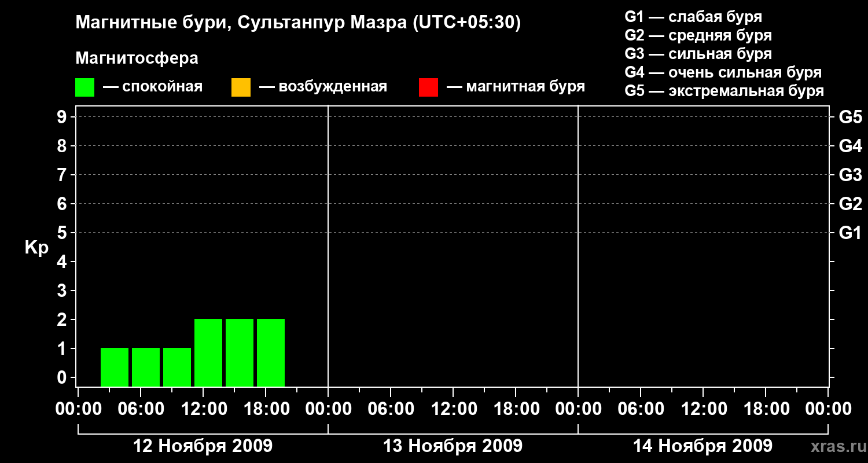Click the '06:00' tick under 12 Ноября

click(141, 409)
